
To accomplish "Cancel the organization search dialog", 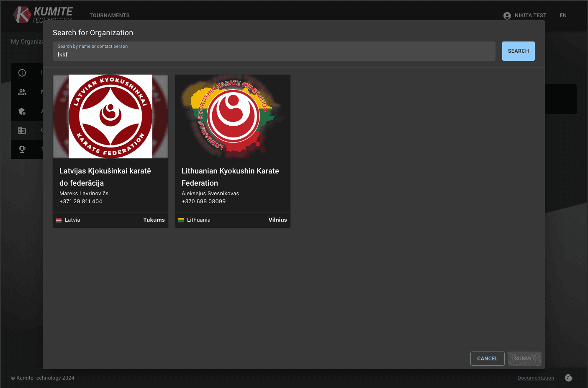I will [x=487, y=358].
